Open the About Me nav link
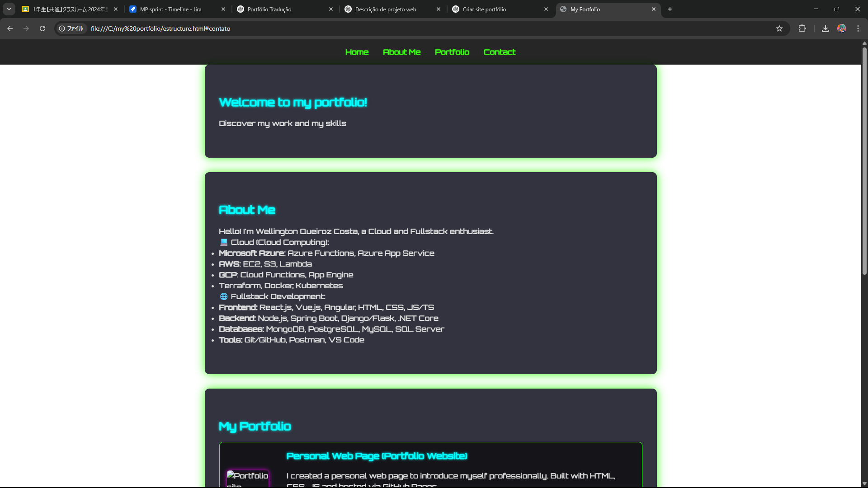The image size is (868, 488). pyautogui.click(x=401, y=52)
